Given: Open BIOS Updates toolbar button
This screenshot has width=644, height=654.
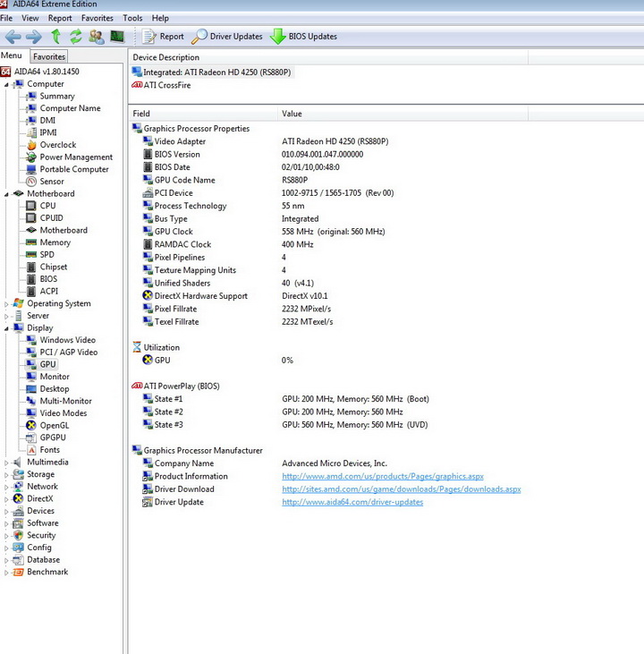Looking at the screenshot, I should pos(303,37).
